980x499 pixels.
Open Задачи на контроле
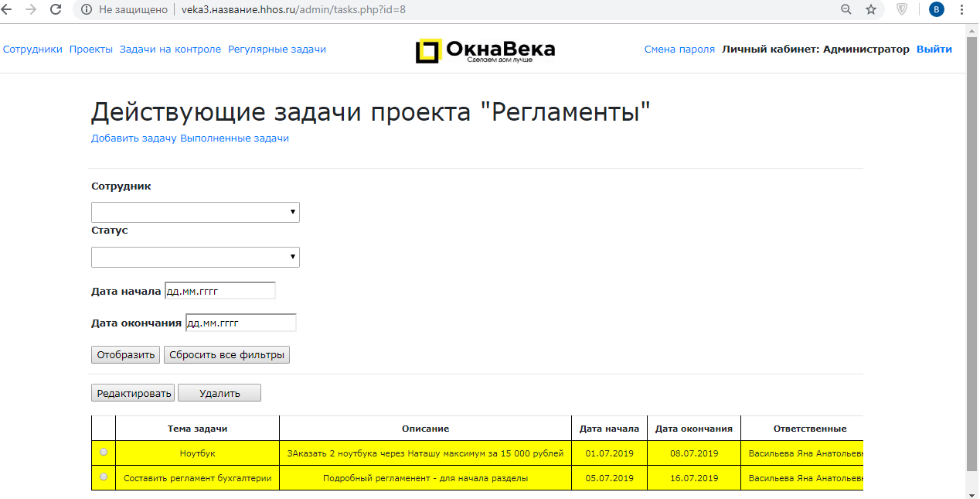pyautogui.click(x=170, y=50)
